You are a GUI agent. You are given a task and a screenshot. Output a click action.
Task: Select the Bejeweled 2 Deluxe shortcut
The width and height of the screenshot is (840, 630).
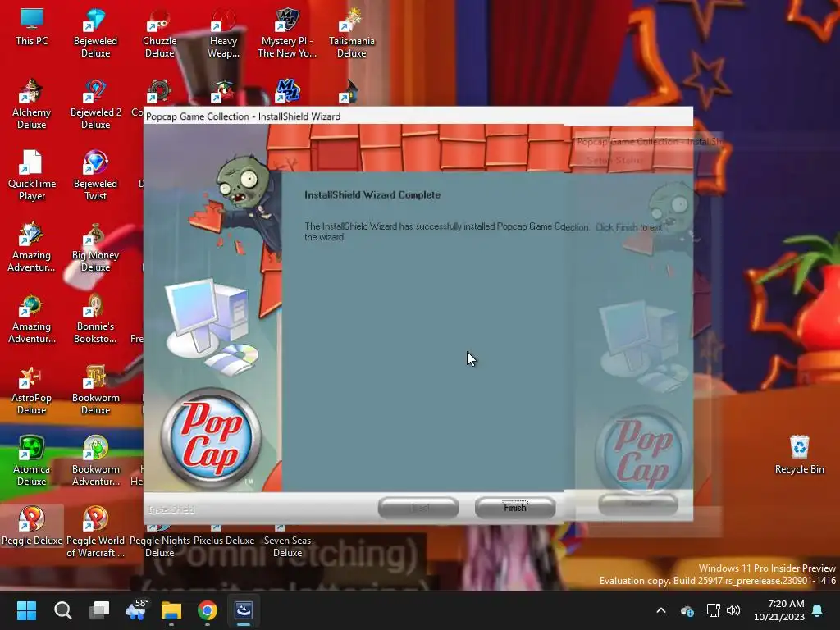[95, 104]
